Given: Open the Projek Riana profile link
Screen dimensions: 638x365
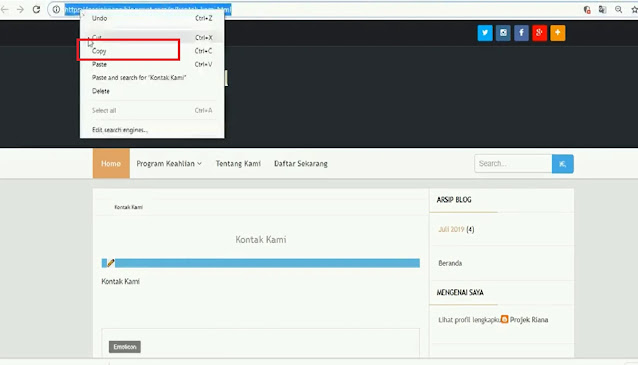Looking at the screenshot, I should (x=529, y=320).
